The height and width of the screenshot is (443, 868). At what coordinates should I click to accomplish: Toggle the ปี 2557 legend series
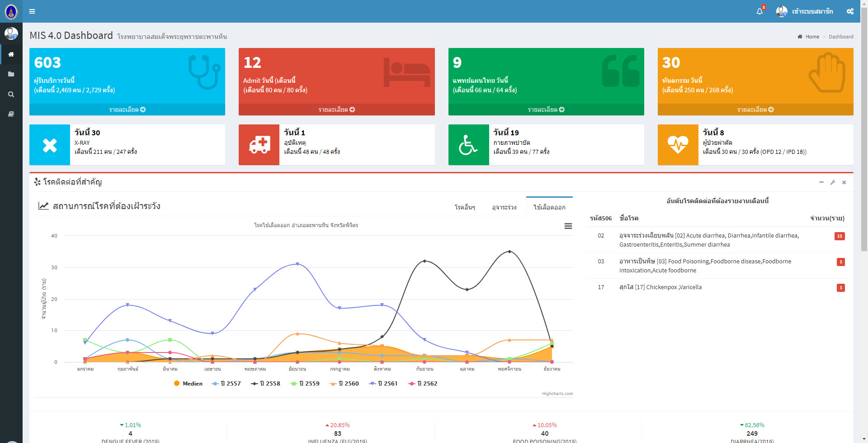(x=226, y=383)
